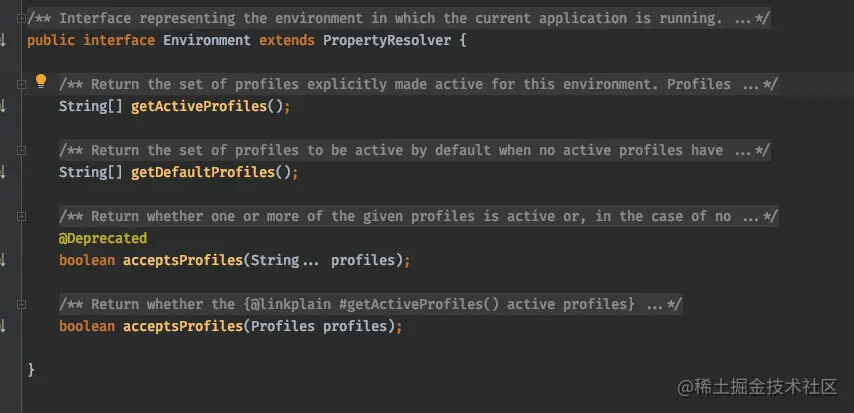854x413 pixels.
Task: Expand the folded Interface representing the environment comment
Action: pos(21,19)
